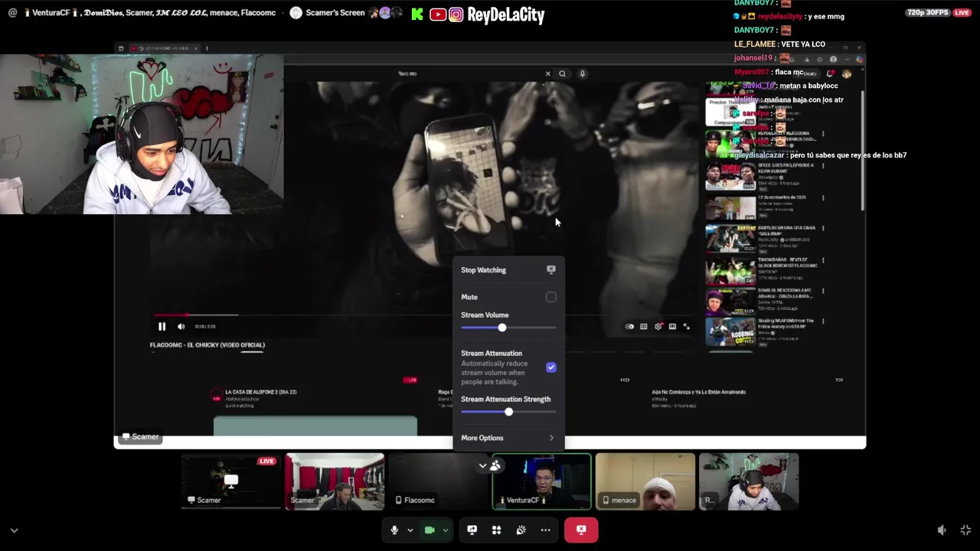Open microphone input options arrow
Viewport: 980px width, 551px height.
click(410, 530)
